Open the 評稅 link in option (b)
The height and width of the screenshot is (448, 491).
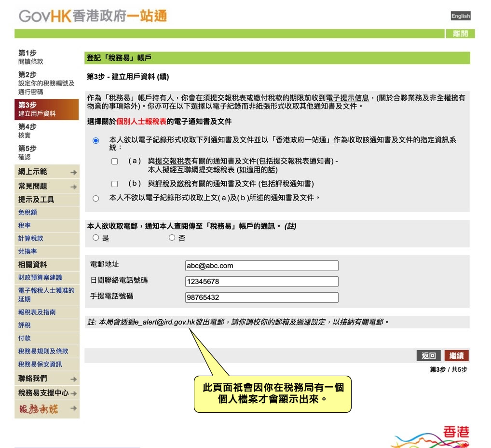163,183
